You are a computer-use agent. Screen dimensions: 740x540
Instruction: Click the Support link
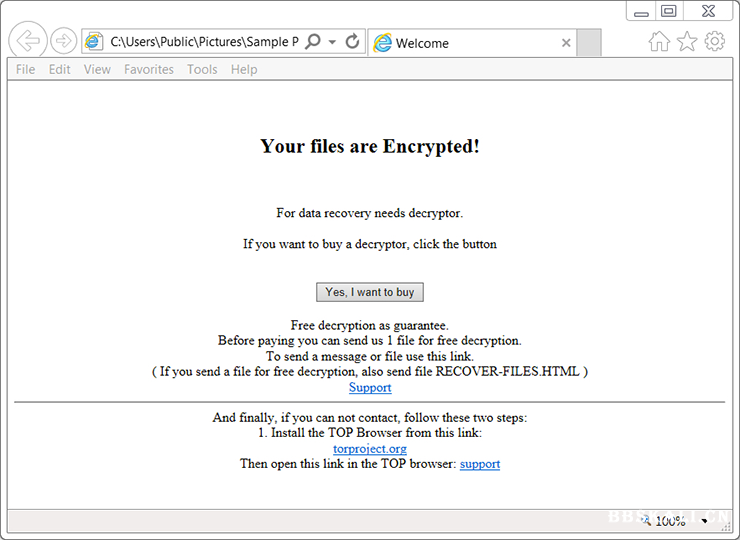[x=370, y=388]
